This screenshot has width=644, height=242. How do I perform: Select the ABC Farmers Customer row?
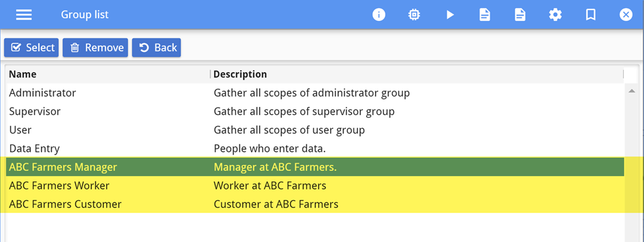coord(315,204)
